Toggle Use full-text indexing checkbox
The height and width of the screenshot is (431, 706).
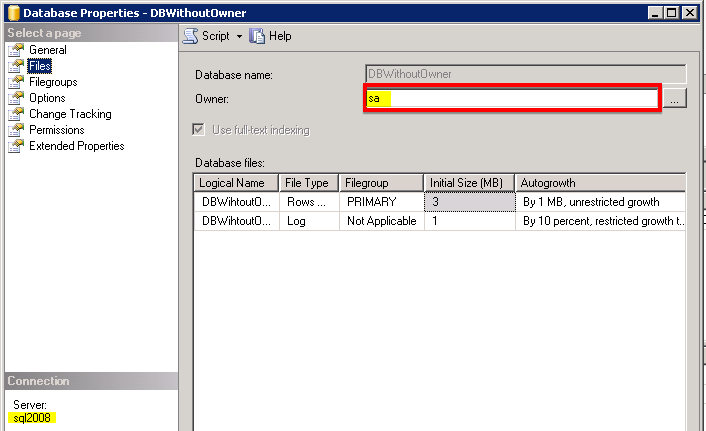point(198,130)
